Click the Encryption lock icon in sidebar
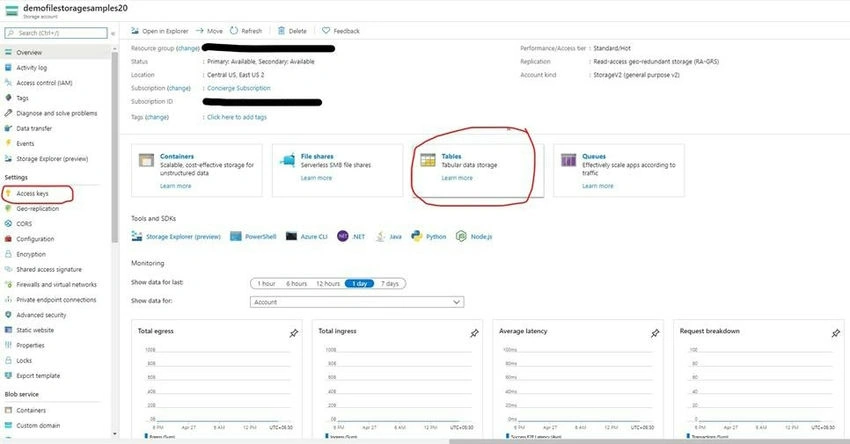Image resolution: width=850 pixels, height=444 pixels. [8, 254]
